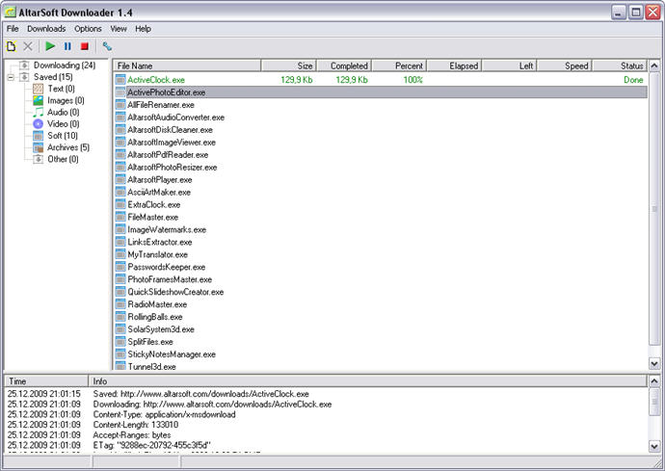Open the Options menu

[x=88, y=29]
